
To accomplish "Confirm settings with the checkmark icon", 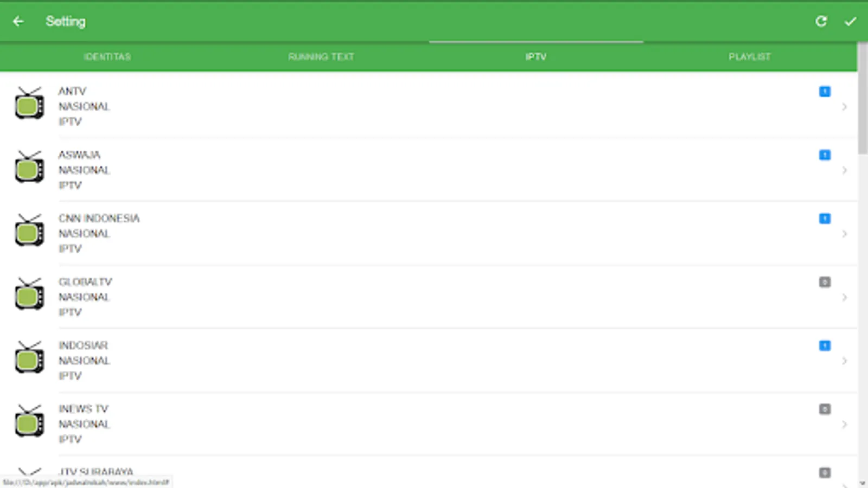I will pos(850,21).
